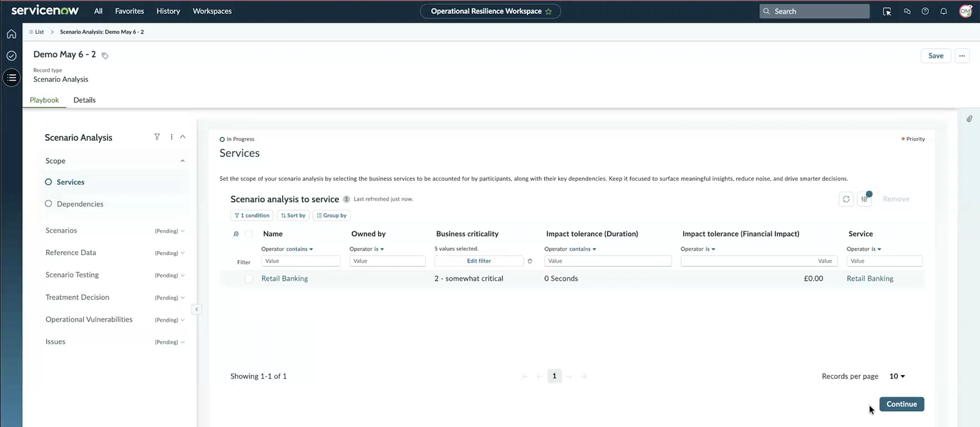Viewport: 980px width, 427px height.
Task: Go to the previous page arrow
Action: (540, 377)
